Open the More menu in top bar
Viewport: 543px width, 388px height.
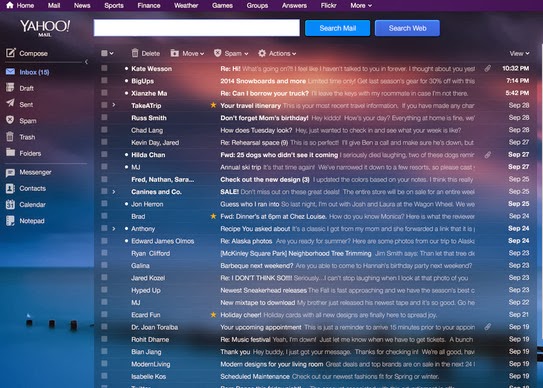[361, 6]
